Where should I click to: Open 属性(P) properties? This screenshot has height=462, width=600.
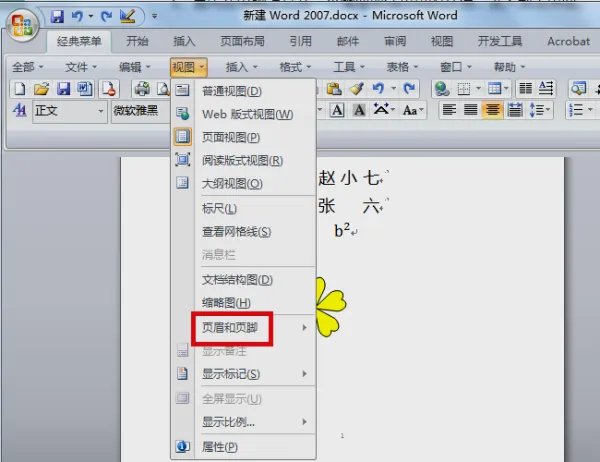244,447
